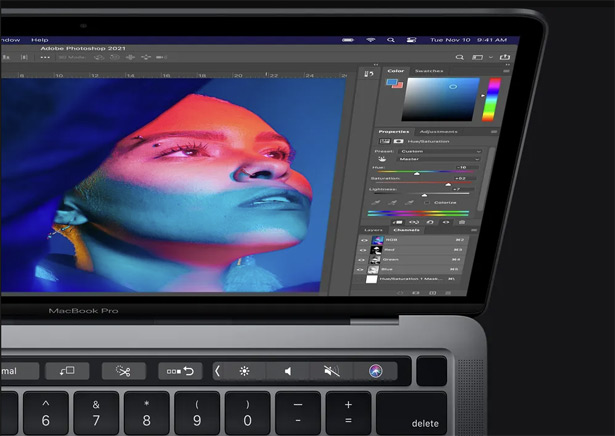Click the Hue slider handle
This screenshot has height=436, width=615.
click(x=417, y=173)
